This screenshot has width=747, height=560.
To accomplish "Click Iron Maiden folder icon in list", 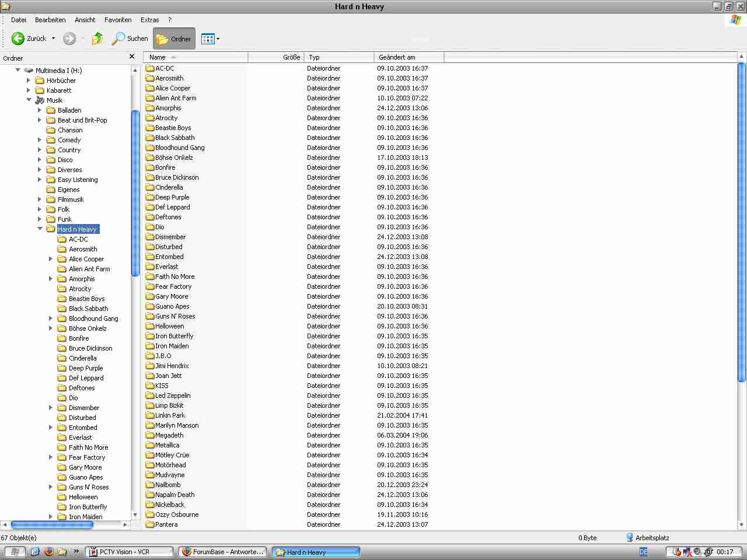I will pyautogui.click(x=150, y=346).
